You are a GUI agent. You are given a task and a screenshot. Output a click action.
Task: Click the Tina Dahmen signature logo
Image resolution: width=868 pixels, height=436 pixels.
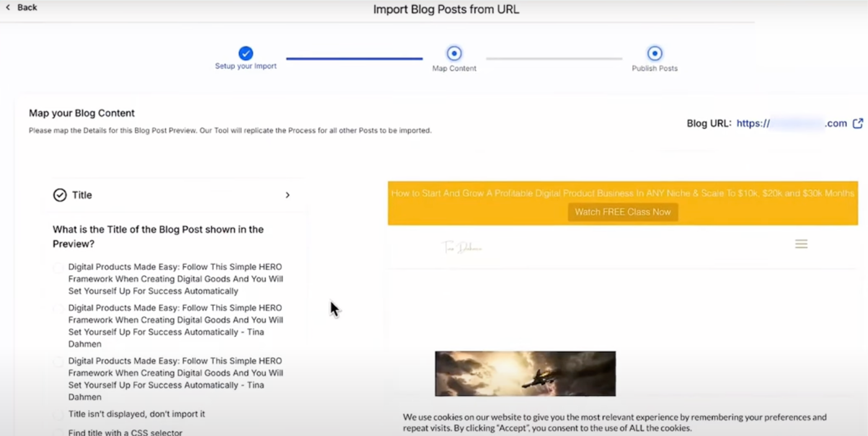click(462, 247)
